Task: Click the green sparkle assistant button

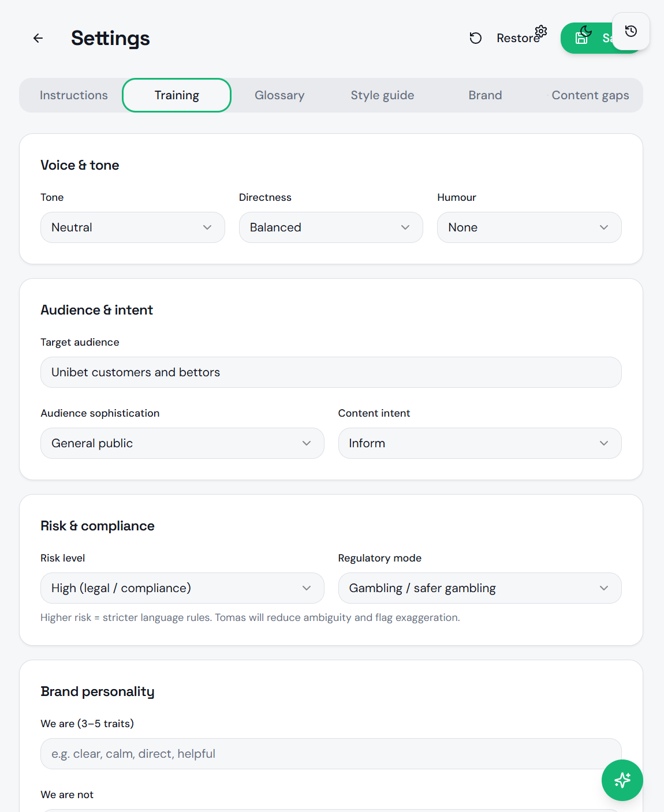Action: pos(622,780)
